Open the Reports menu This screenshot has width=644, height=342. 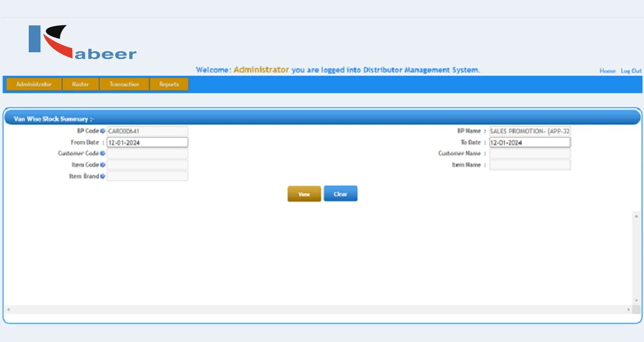168,84
